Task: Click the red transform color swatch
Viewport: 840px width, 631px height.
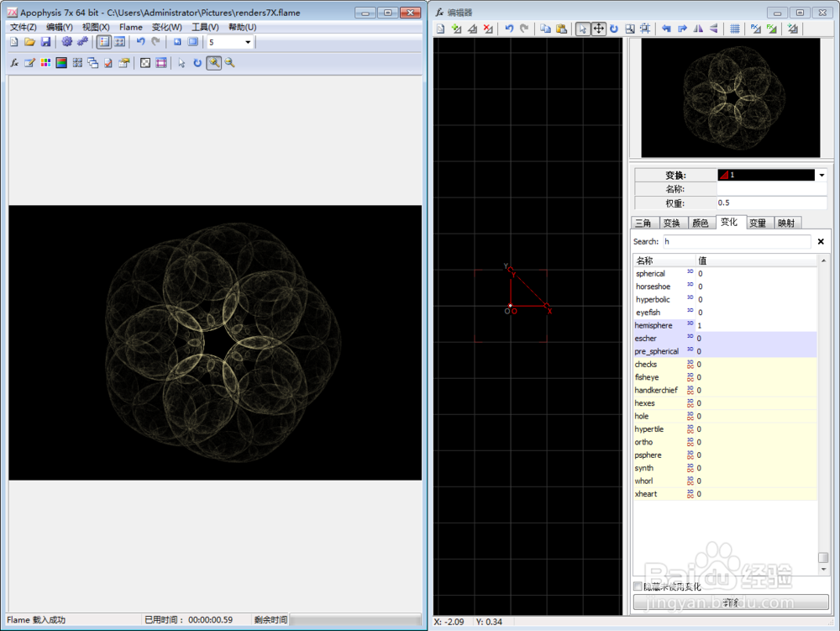Action: point(724,175)
